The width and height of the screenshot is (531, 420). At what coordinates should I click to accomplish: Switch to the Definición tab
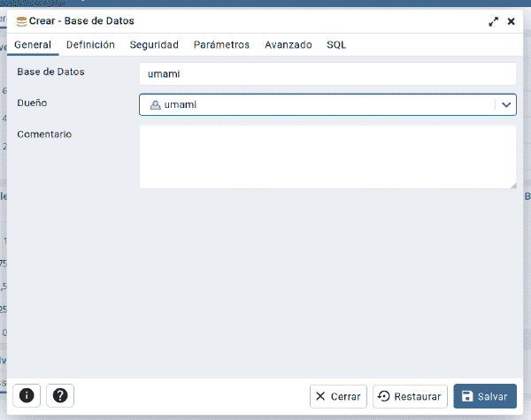click(x=90, y=45)
